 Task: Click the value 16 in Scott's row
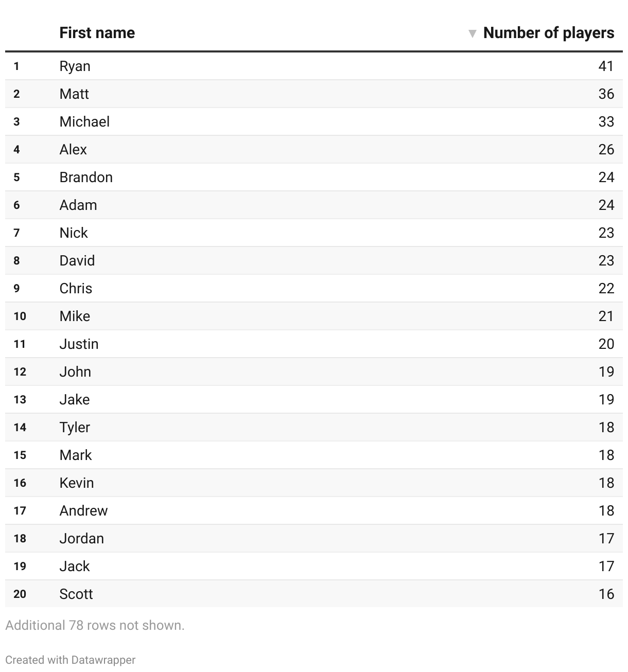click(x=606, y=594)
